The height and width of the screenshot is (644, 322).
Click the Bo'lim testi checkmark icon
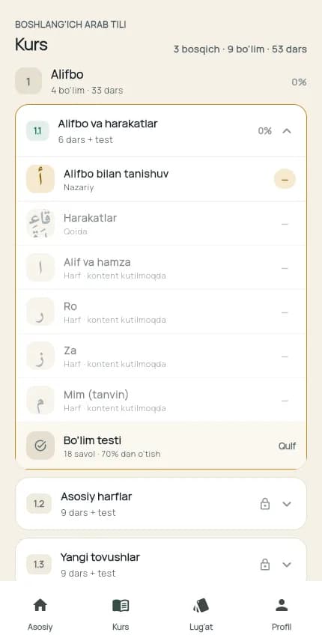(x=40, y=446)
